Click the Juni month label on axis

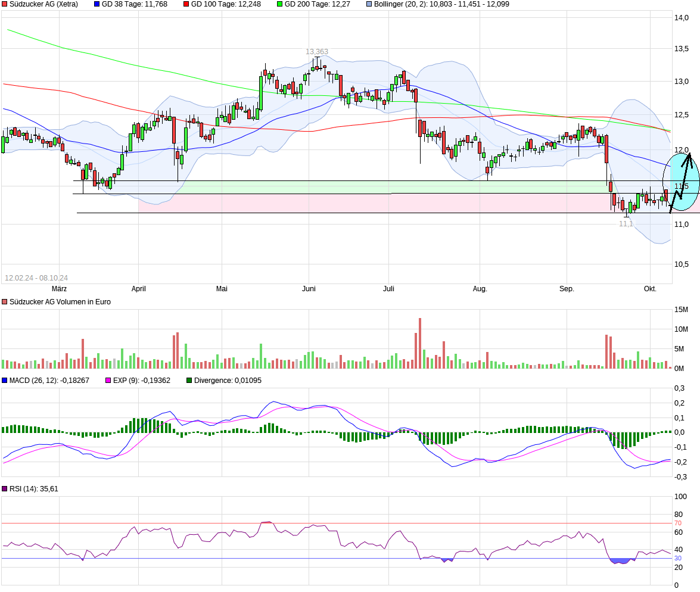[x=309, y=289]
